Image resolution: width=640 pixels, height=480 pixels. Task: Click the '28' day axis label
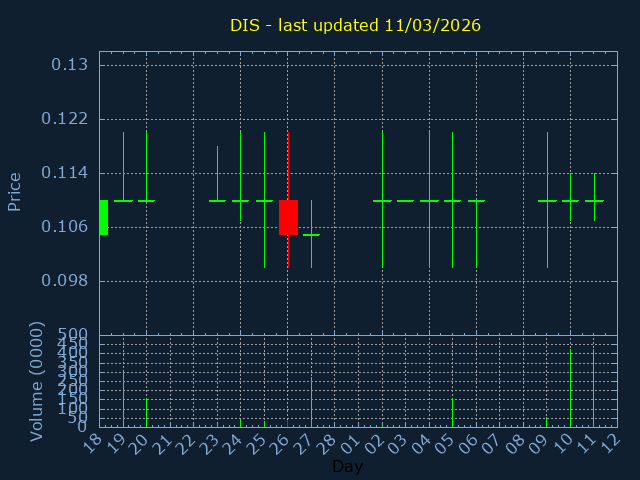(x=328, y=444)
